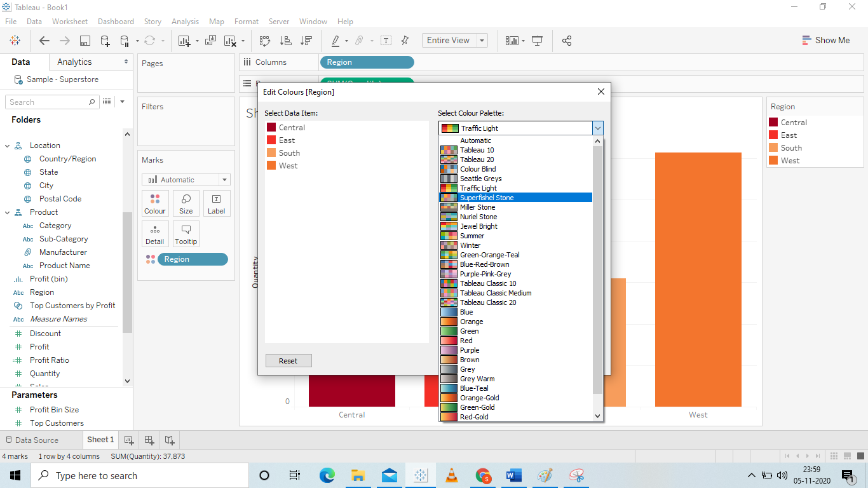Click the Sort descending toolbar icon
This screenshot has width=868, height=488.
[x=306, y=41]
